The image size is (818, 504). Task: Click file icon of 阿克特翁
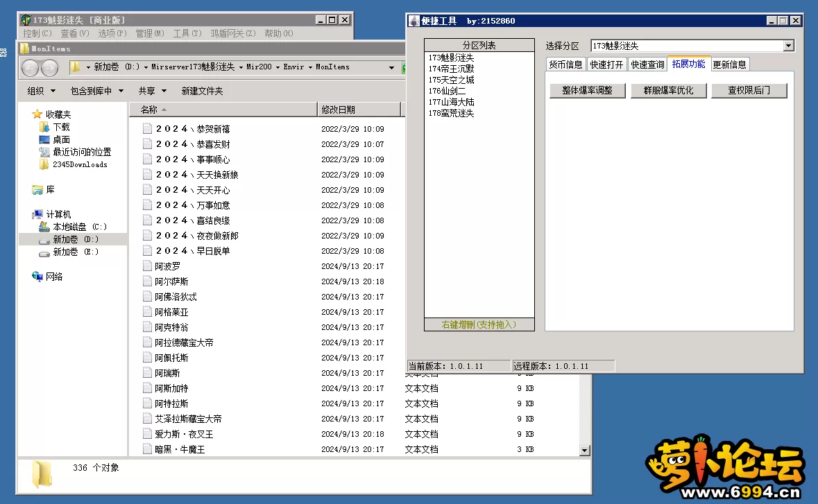(x=147, y=327)
